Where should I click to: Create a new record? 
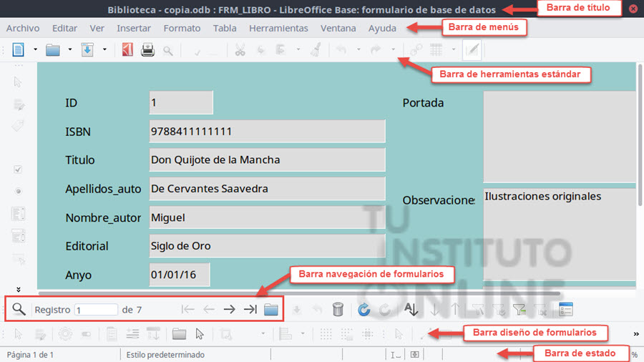click(271, 310)
